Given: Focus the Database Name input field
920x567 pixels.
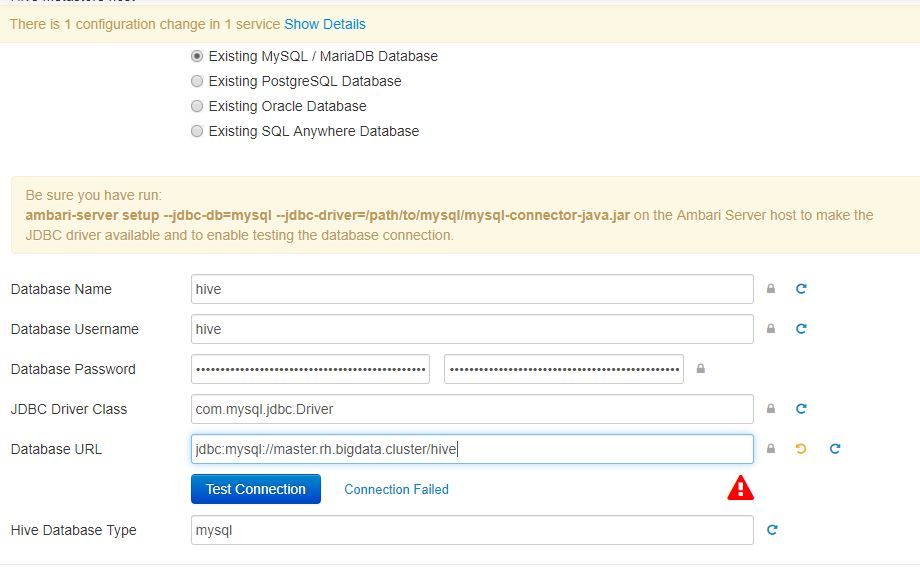Looking at the screenshot, I should tap(472, 289).
